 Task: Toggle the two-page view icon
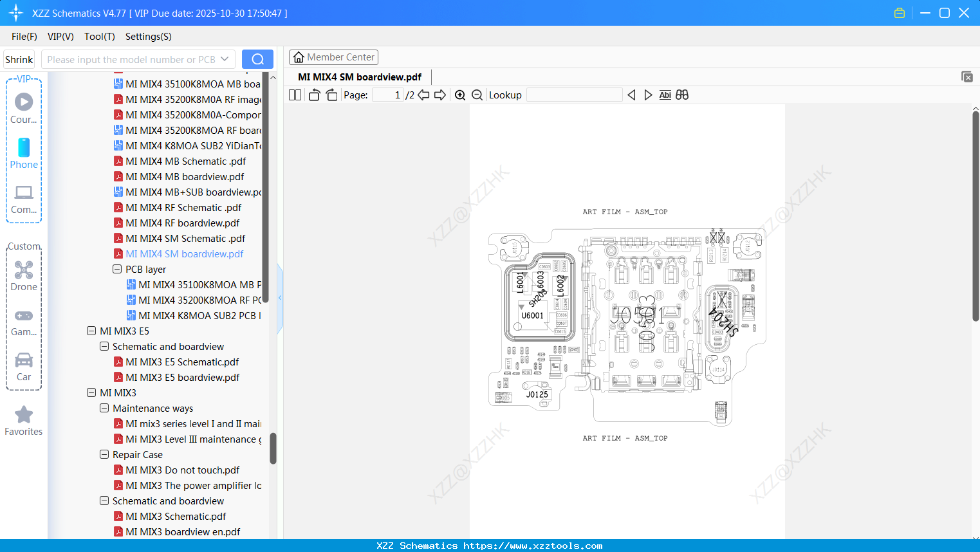coord(295,95)
